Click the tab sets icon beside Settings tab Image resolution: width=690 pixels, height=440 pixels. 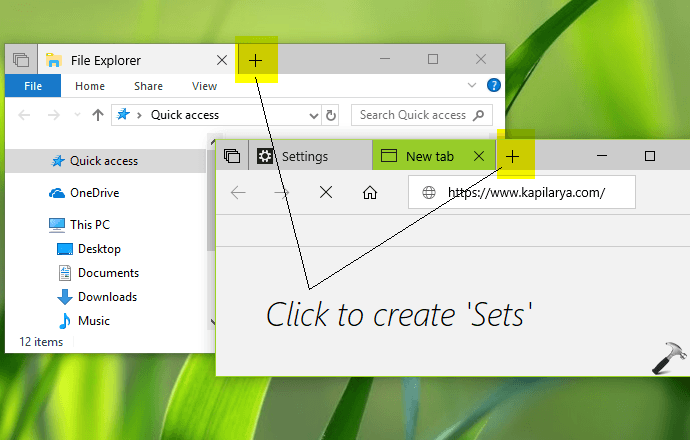point(232,156)
